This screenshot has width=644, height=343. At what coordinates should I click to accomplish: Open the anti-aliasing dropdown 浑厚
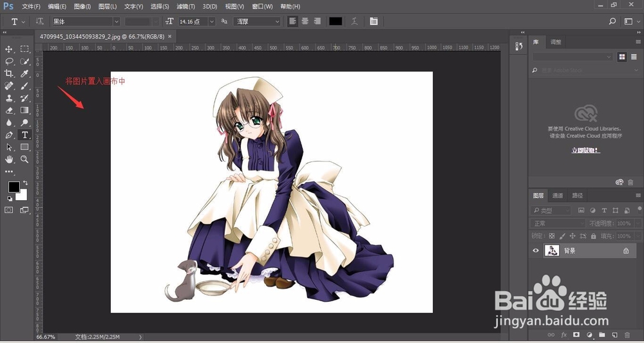(257, 21)
